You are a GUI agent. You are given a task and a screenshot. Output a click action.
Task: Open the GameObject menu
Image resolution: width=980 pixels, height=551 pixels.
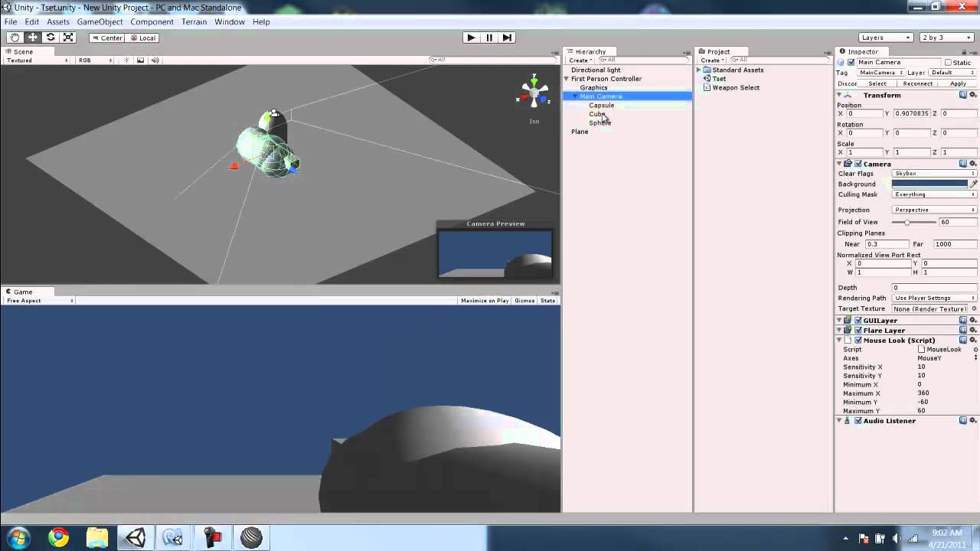tap(100, 22)
